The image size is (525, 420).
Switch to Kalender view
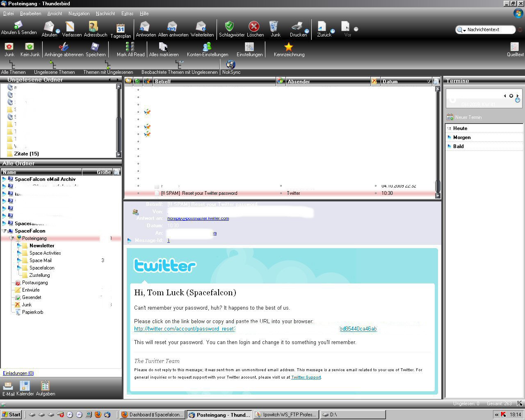click(x=25, y=388)
